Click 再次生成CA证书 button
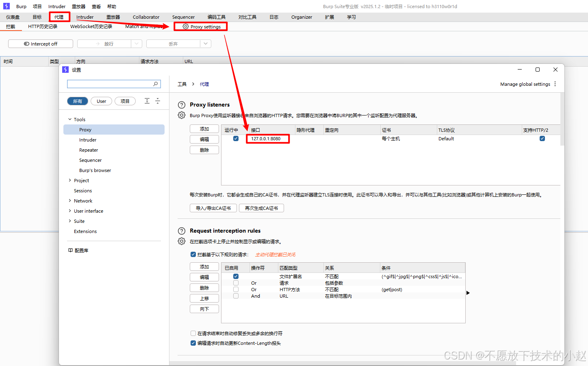 click(261, 208)
